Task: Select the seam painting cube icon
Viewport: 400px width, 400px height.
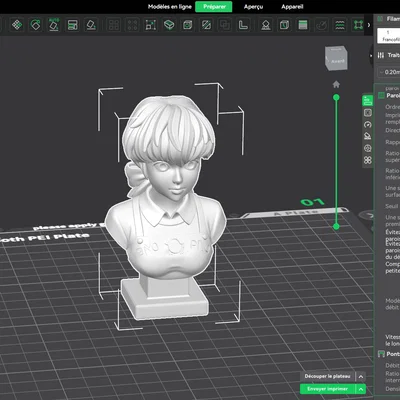Action: click(284, 25)
